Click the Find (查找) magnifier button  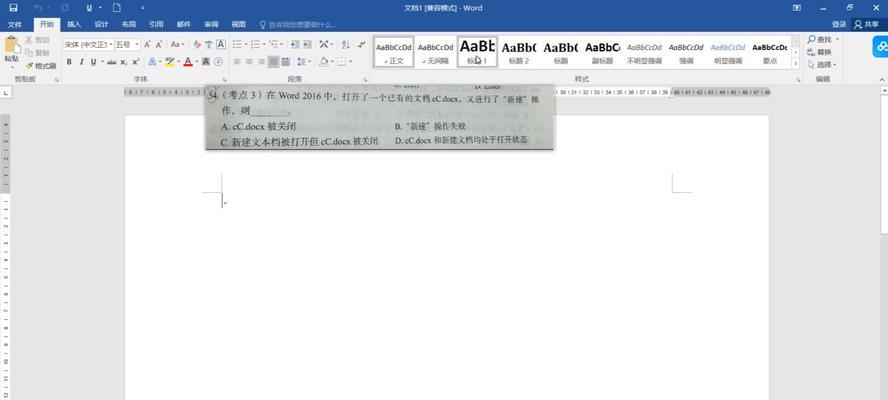820,39
